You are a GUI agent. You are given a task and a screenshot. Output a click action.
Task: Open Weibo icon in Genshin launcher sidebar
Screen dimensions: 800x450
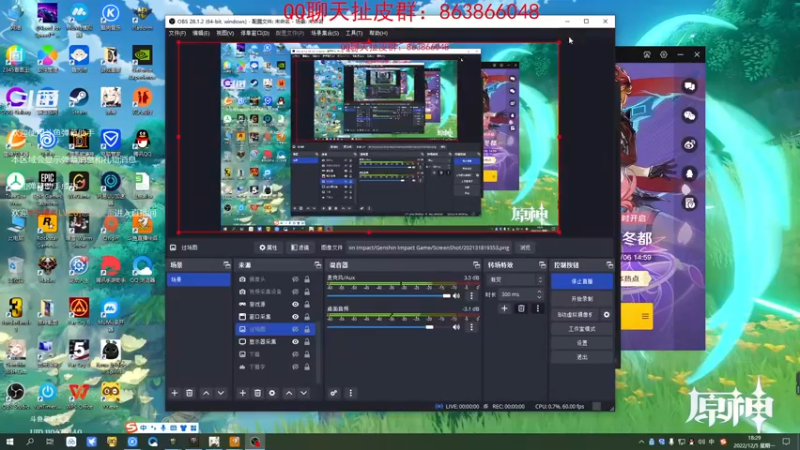[689, 145]
